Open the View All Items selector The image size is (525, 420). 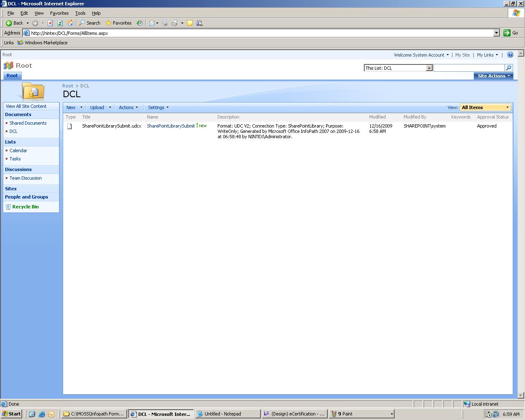485,107
